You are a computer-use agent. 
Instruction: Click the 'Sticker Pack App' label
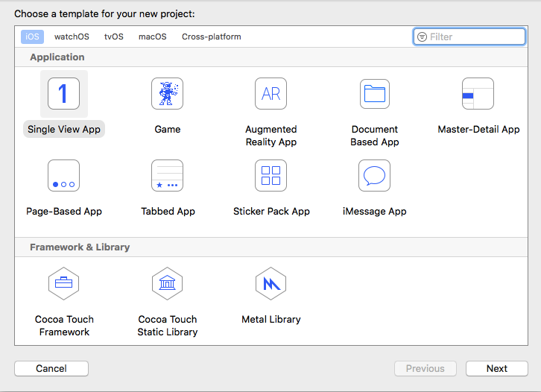tap(271, 211)
